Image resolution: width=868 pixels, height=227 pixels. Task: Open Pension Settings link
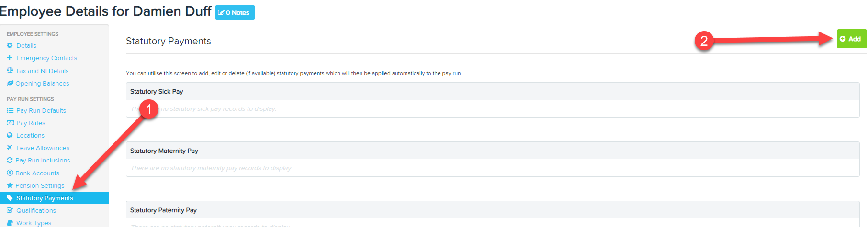coord(40,185)
